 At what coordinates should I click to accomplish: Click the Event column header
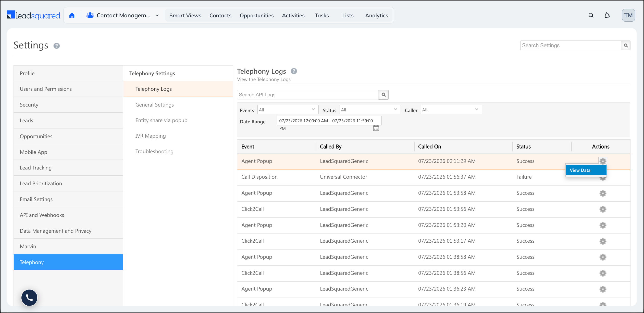pyautogui.click(x=248, y=147)
